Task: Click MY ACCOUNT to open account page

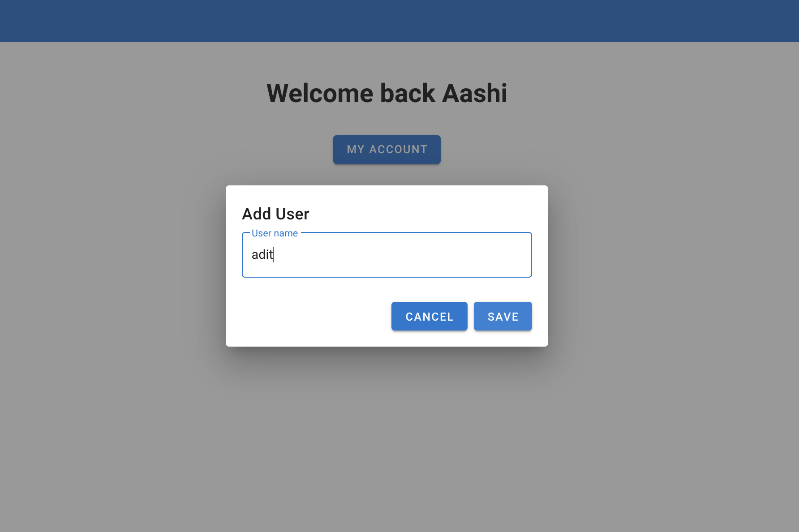Action: 387,149
